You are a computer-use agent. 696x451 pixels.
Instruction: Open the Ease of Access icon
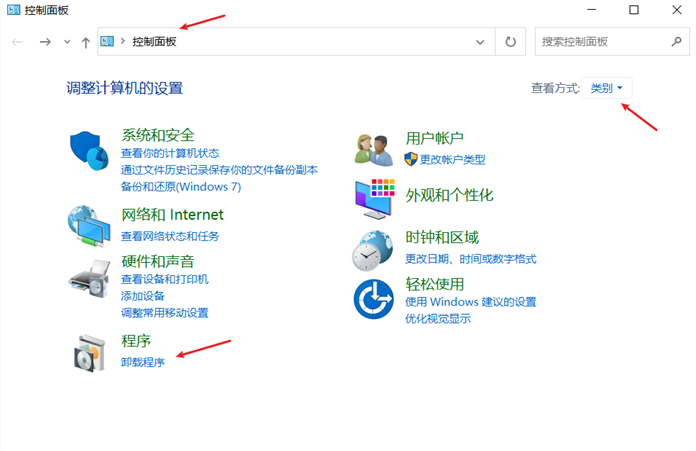[374, 298]
